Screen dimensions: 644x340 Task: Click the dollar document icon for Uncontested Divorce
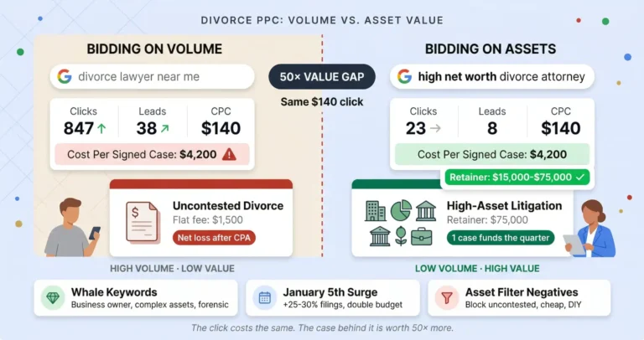tap(143, 221)
